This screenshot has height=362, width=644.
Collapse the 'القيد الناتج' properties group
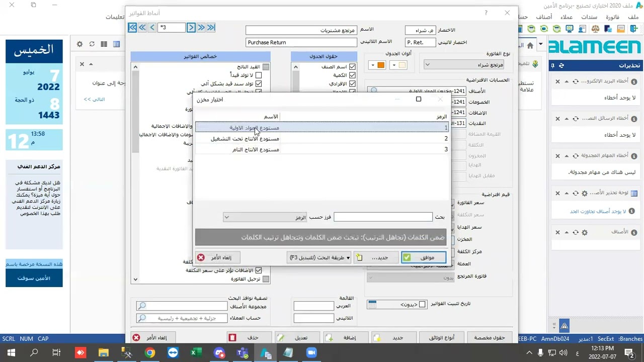click(x=266, y=67)
